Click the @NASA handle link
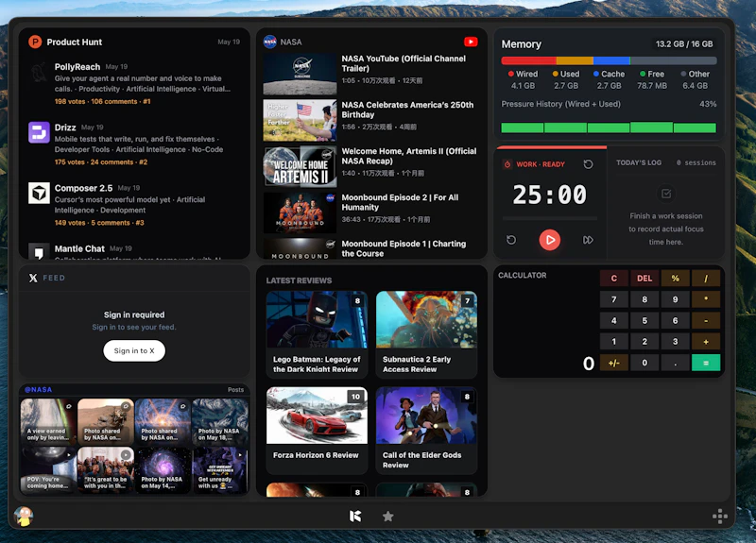This screenshot has width=756, height=543. coord(38,389)
